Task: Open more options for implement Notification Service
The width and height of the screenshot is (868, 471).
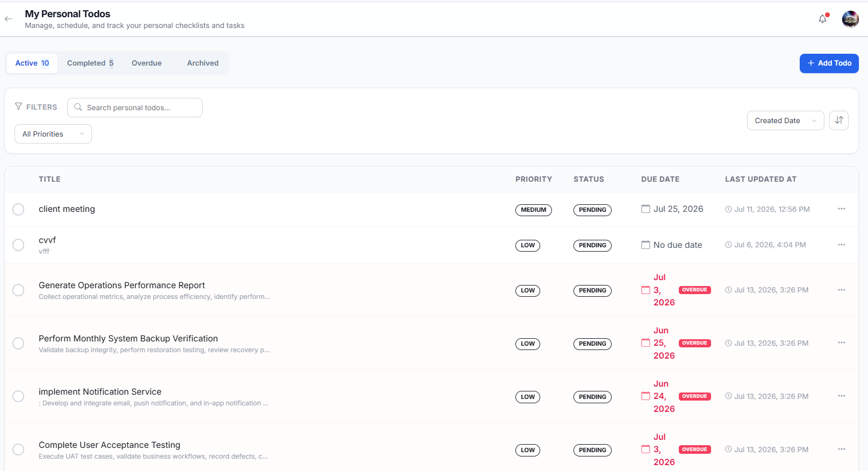Action: point(842,396)
